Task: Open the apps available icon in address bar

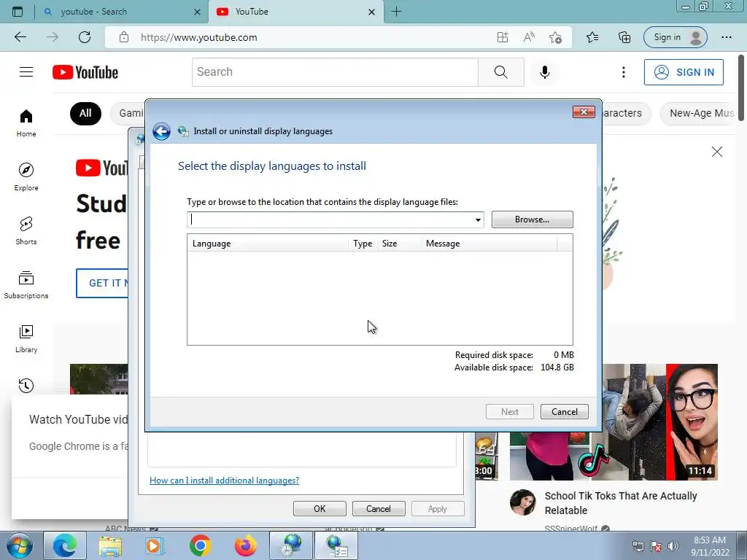Action: point(503,37)
